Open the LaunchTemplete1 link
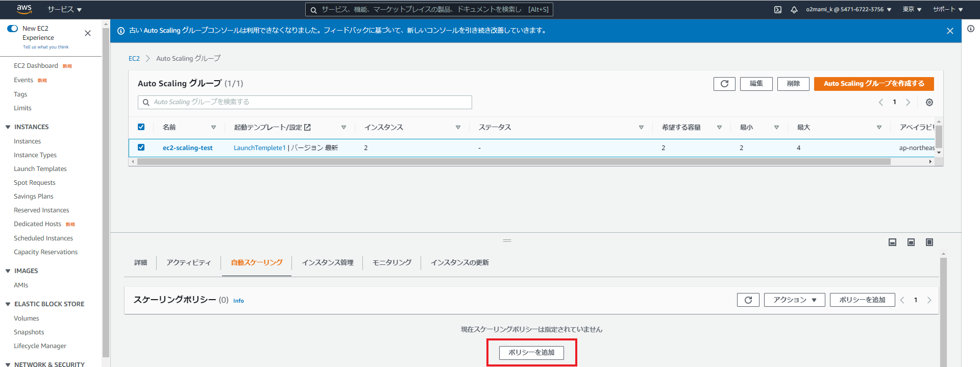 (259, 148)
